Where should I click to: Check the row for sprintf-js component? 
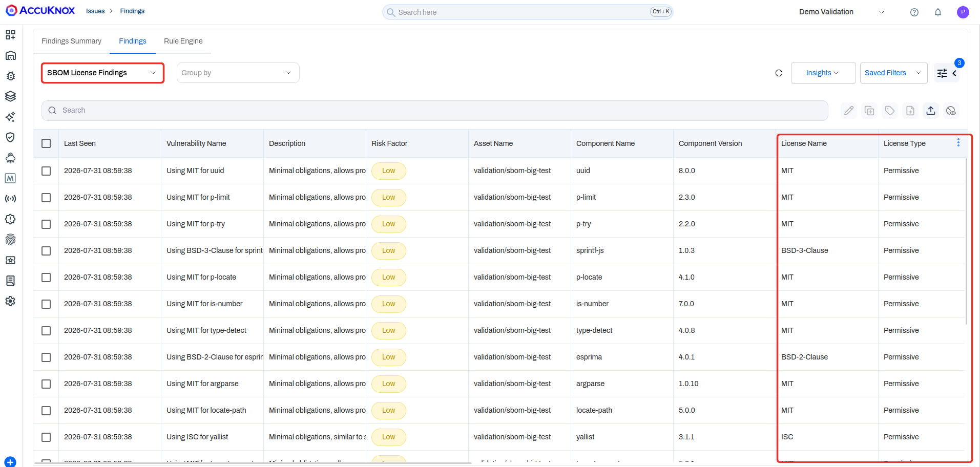coord(46,251)
